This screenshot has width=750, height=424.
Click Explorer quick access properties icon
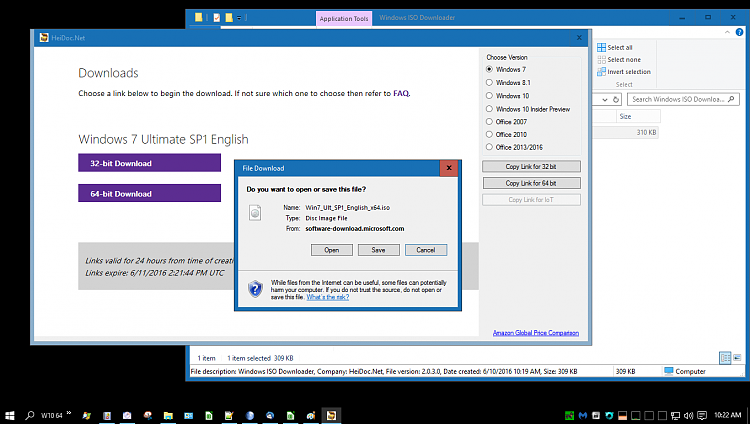217,18
